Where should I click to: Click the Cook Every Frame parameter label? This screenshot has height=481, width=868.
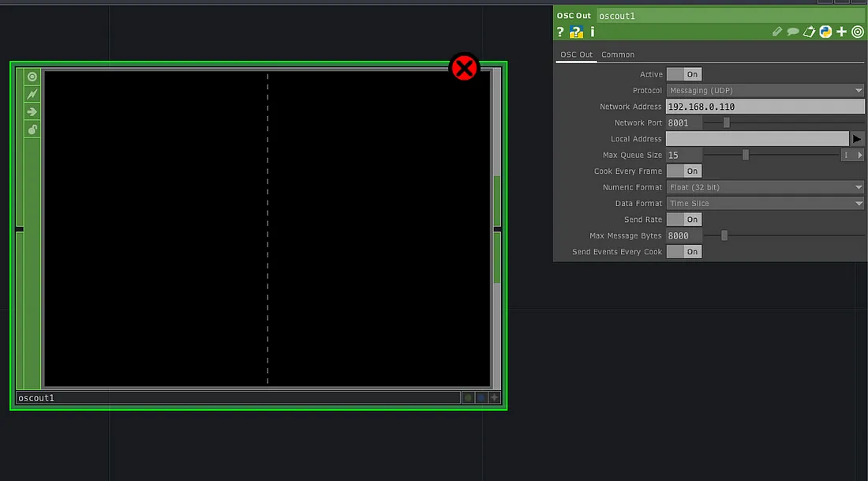628,171
